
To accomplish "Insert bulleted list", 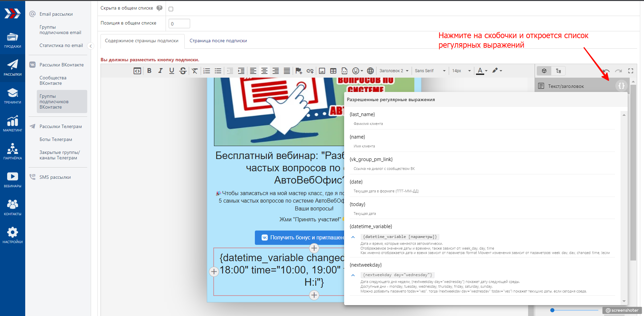I will (218, 71).
